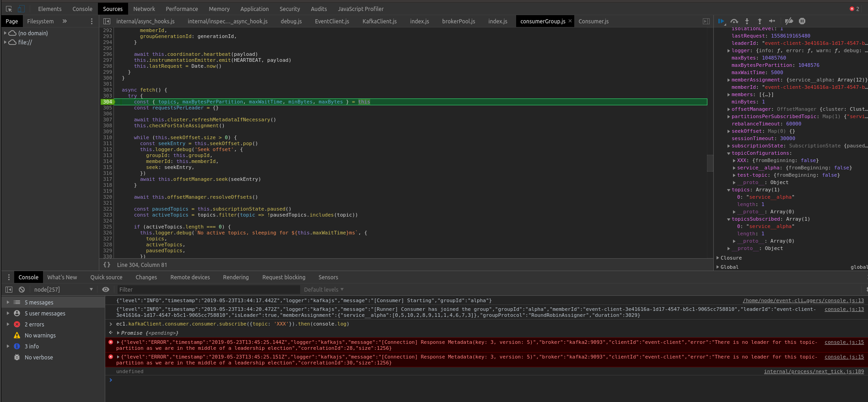Select the No verbose sidebar filter
The width and height of the screenshot is (868, 402).
point(53,357)
